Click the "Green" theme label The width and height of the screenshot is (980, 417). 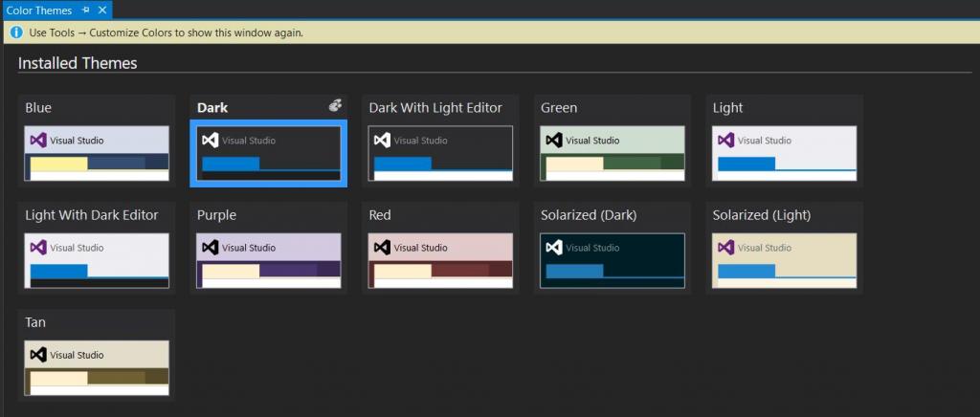click(x=559, y=107)
